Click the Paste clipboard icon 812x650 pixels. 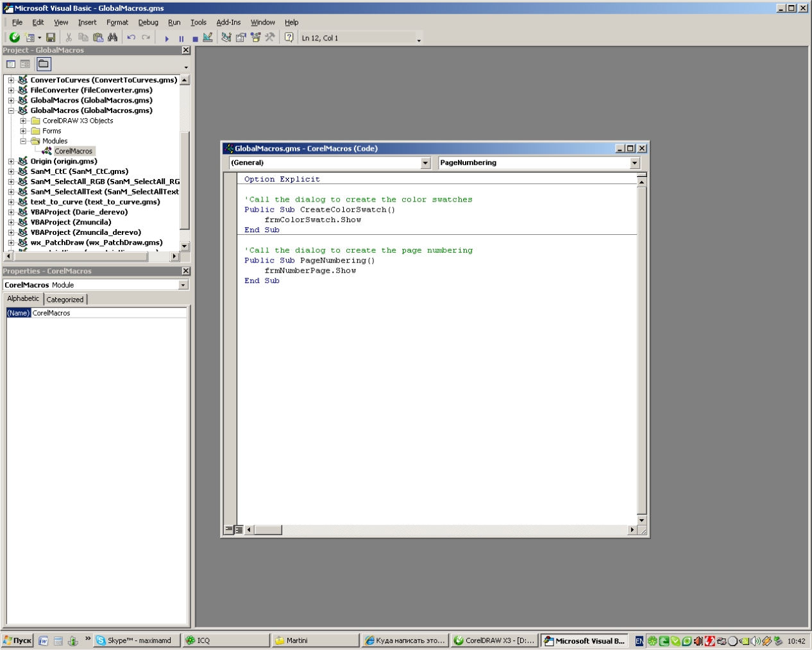coord(98,38)
